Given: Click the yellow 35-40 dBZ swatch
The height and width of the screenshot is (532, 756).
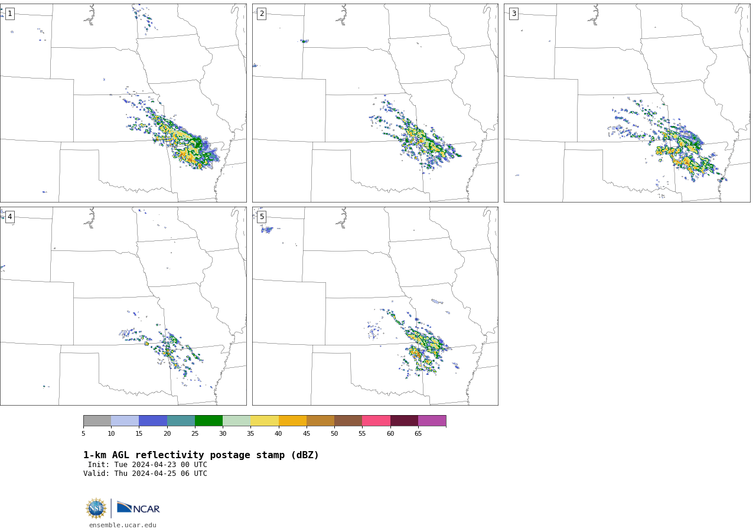Looking at the screenshot, I should pos(265,421).
